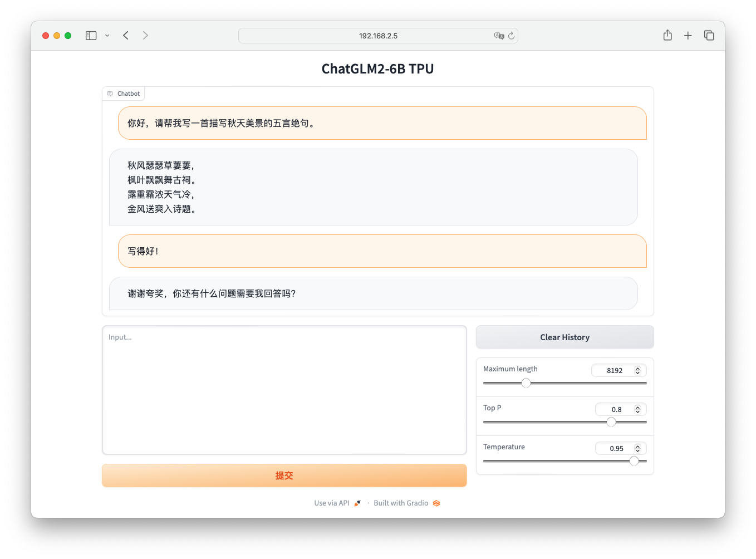
Task: Click the Clear History button
Action: 564,337
